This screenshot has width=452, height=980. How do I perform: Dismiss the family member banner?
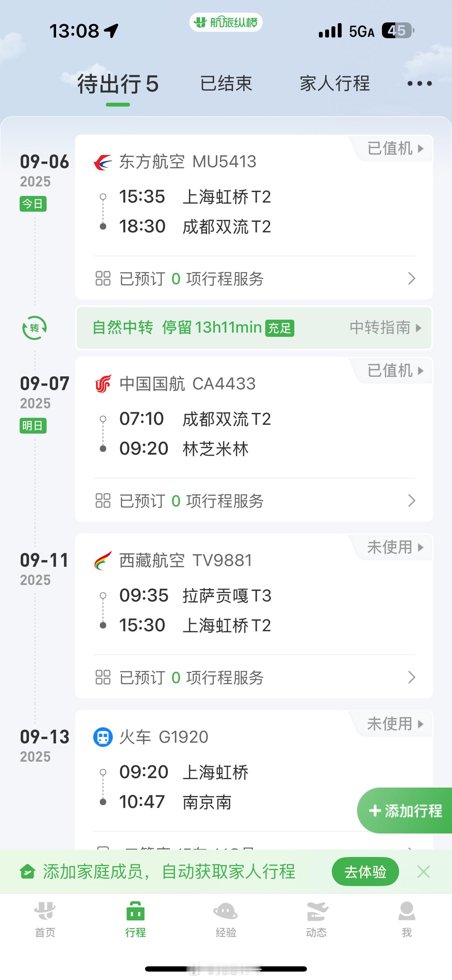[424, 871]
